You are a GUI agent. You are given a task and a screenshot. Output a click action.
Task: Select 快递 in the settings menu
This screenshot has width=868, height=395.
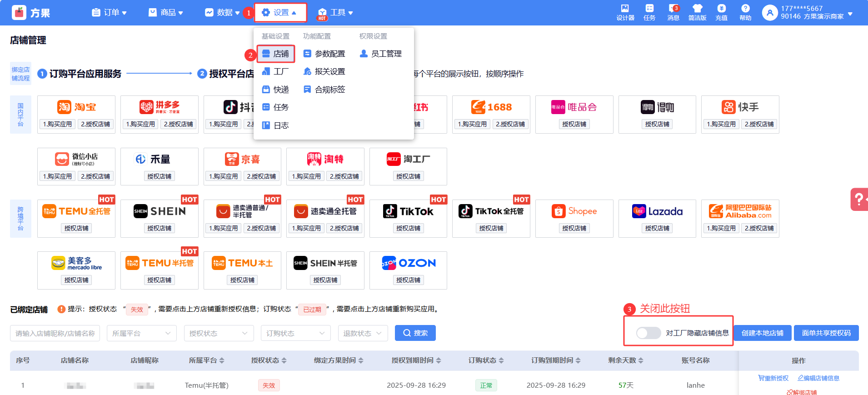point(275,90)
